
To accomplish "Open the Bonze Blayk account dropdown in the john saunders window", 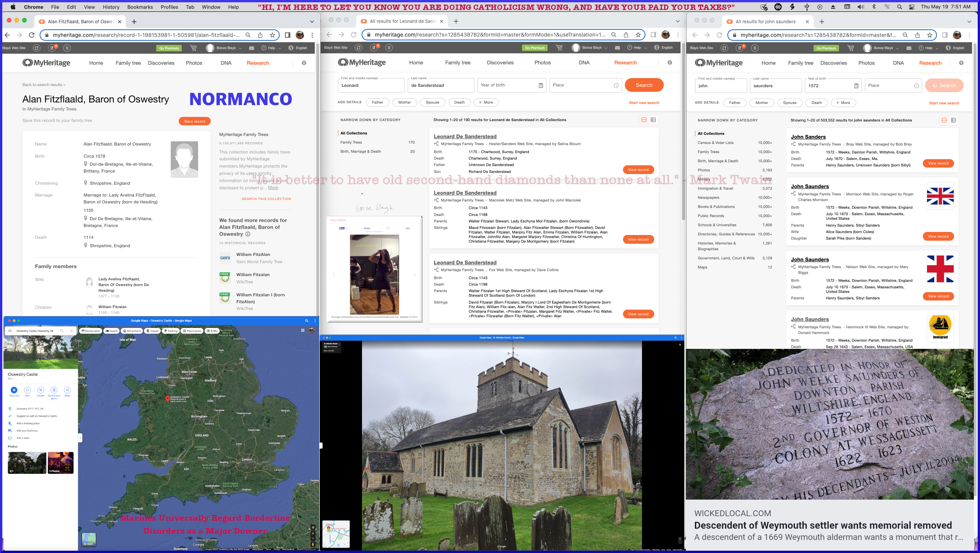I will tap(881, 48).
